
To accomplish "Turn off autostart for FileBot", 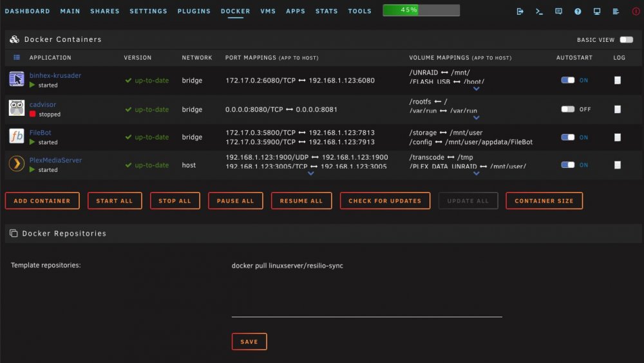I will (568, 137).
